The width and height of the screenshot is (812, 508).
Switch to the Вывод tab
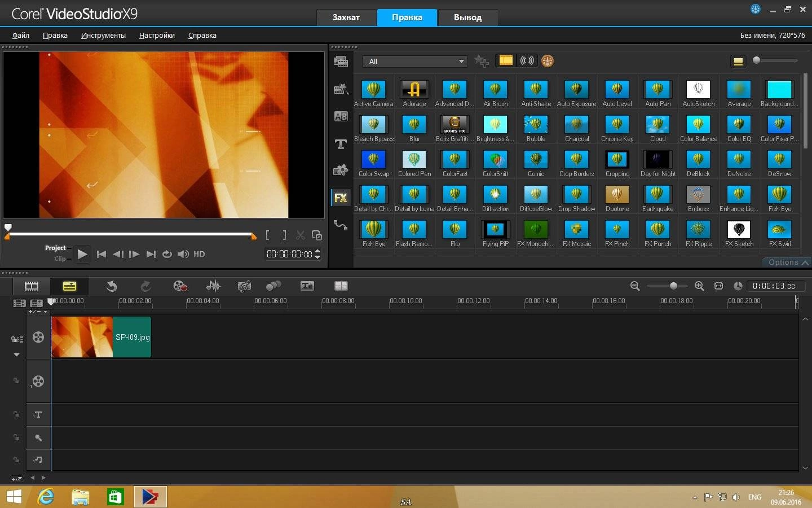coord(467,17)
